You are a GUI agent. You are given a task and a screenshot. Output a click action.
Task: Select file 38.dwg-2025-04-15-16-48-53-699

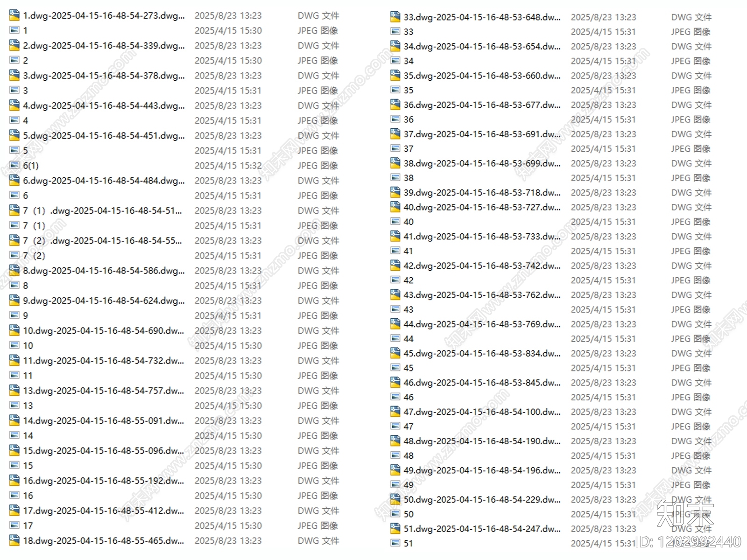pyautogui.click(x=482, y=163)
